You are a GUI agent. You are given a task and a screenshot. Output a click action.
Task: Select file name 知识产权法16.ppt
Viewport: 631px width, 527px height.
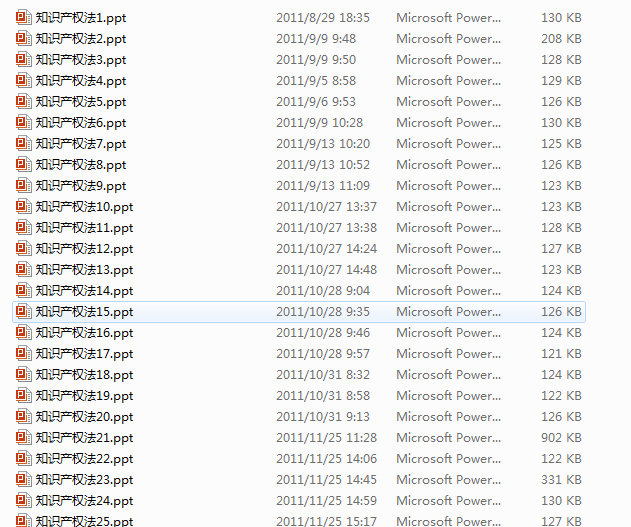pos(85,333)
